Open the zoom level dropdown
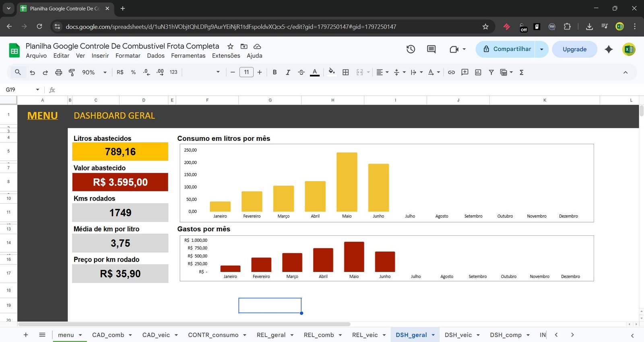The image size is (644, 342). click(94, 72)
